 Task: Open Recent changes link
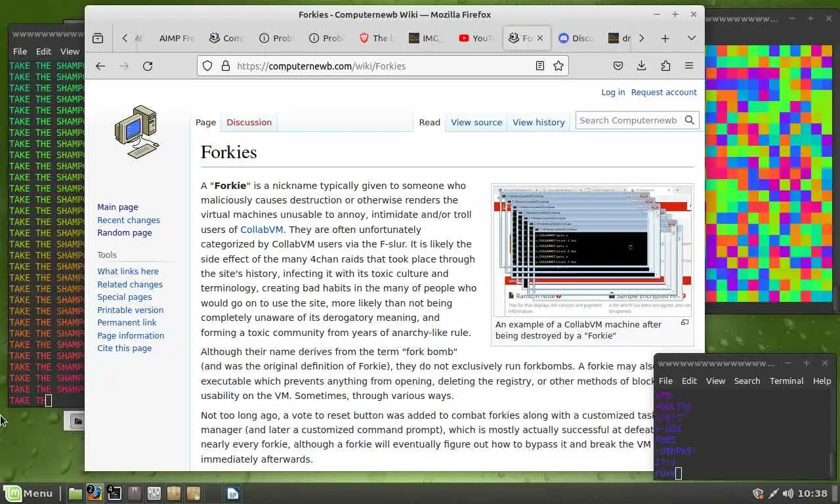click(129, 220)
